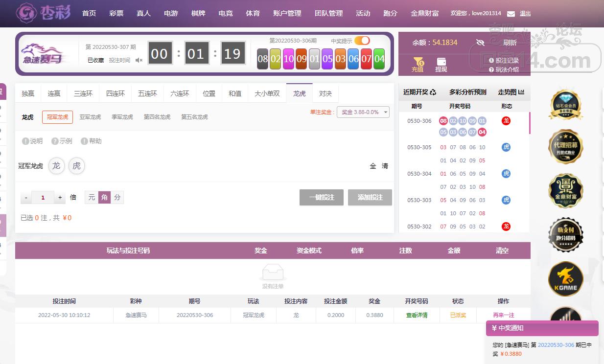Click the 金鼎财富 badge on right sidebar
The width and height of the screenshot is (604, 364).
pyautogui.click(x=565, y=191)
